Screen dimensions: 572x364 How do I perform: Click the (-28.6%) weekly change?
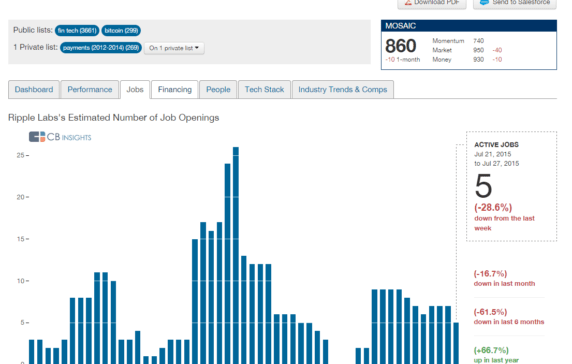[493, 208]
